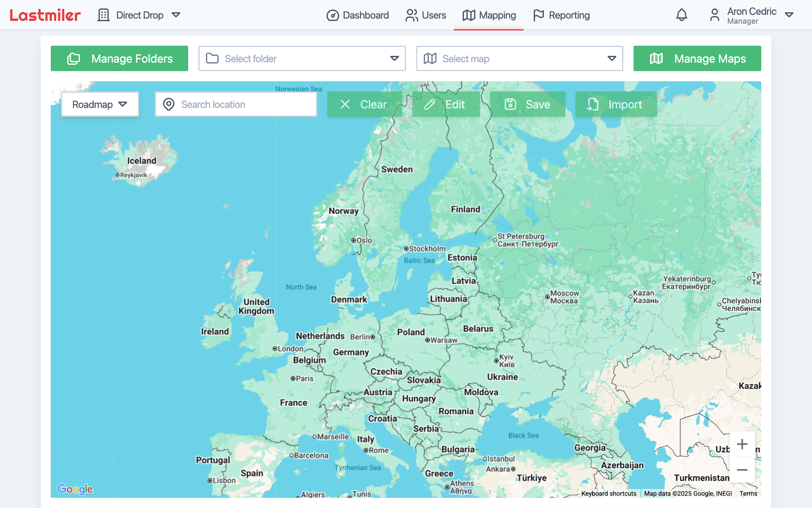Open notifications bell
The width and height of the screenshot is (812, 508).
pyautogui.click(x=681, y=15)
